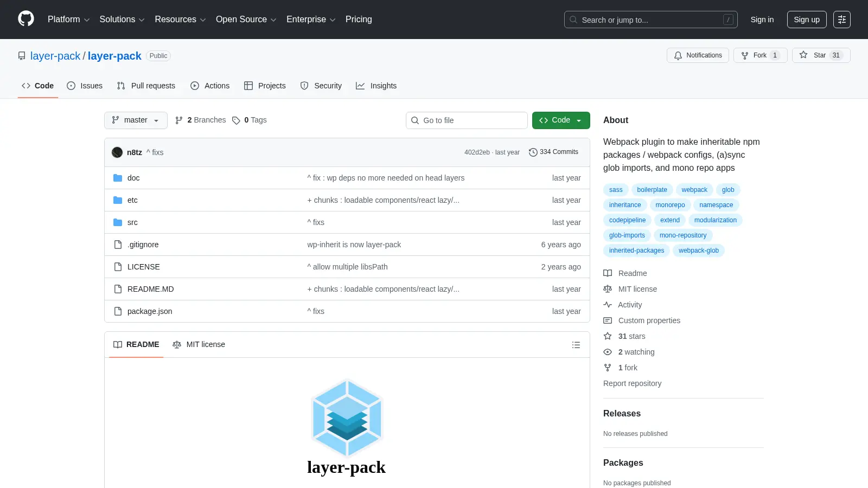Click the scales icon next to MIT license in About
Image resolution: width=868 pixels, height=488 pixels.
coord(608,289)
